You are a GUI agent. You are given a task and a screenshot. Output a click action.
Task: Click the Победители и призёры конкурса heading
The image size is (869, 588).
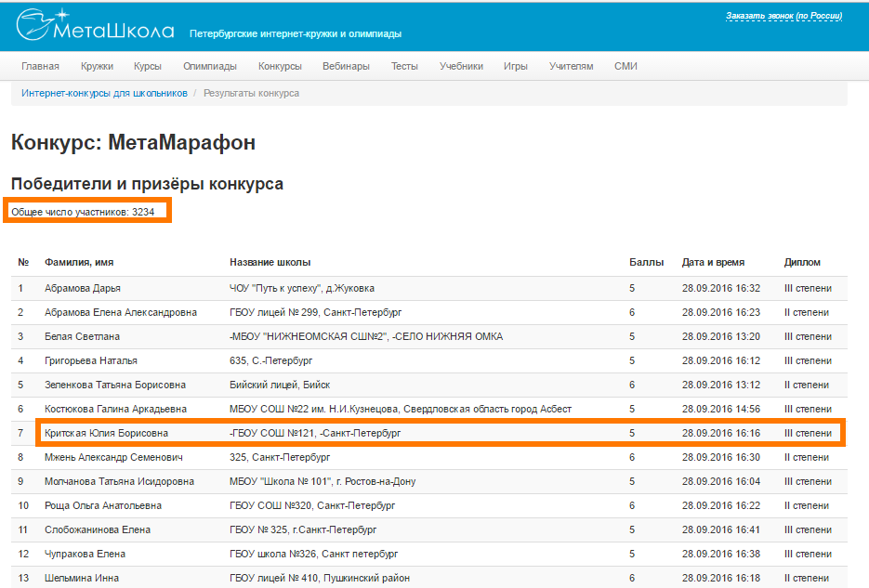click(147, 183)
